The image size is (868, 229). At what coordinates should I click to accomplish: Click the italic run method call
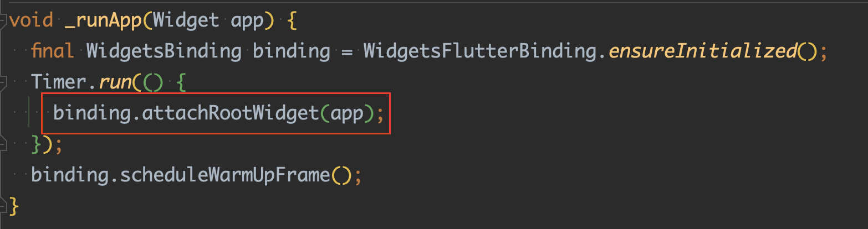point(114,83)
